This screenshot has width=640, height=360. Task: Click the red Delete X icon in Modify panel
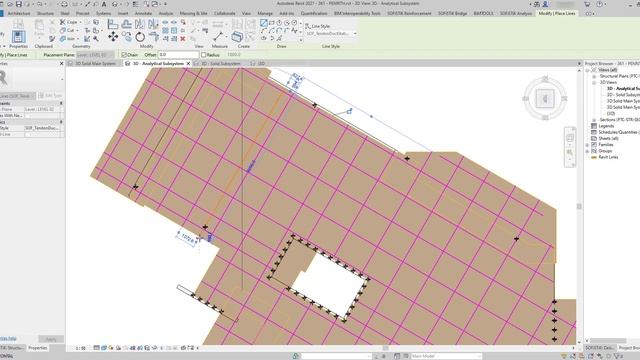pyautogui.click(x=183, y=39)
